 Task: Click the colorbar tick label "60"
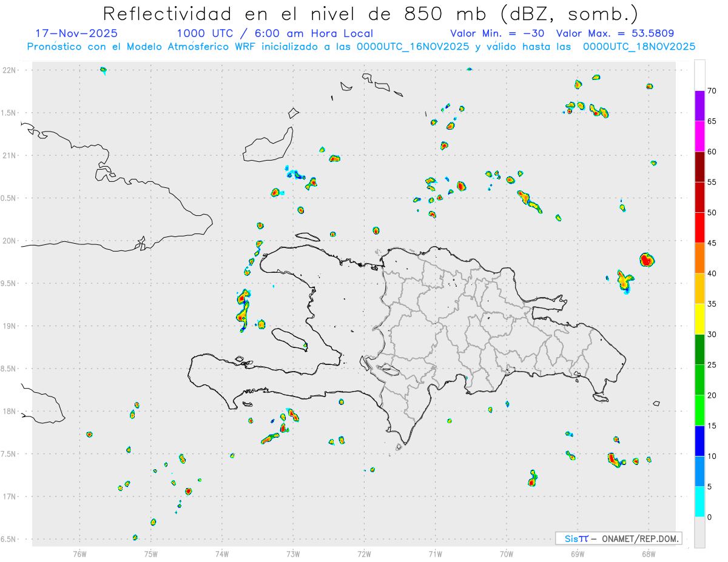(712, 152)
